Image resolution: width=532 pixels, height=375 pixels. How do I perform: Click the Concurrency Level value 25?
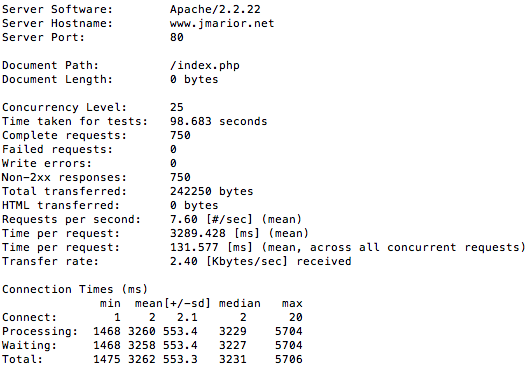coord(177,107)
